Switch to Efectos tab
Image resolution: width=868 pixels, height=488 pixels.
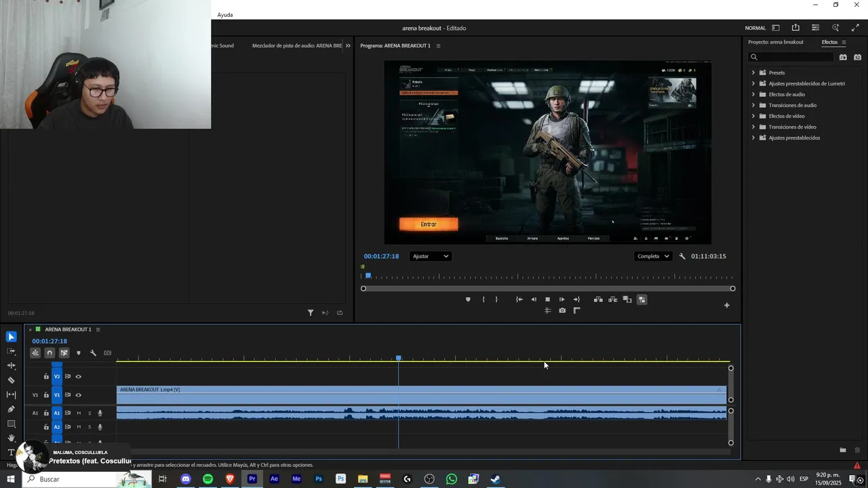829,42
